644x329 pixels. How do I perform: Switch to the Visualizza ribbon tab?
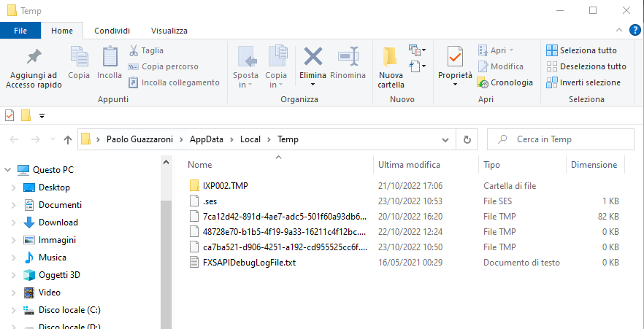(x=169, y=31)
